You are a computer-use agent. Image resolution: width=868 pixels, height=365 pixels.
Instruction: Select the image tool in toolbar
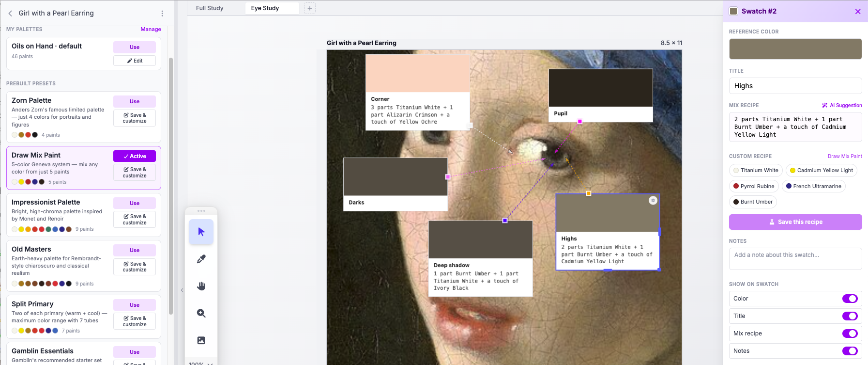click(x=201, y=340)
